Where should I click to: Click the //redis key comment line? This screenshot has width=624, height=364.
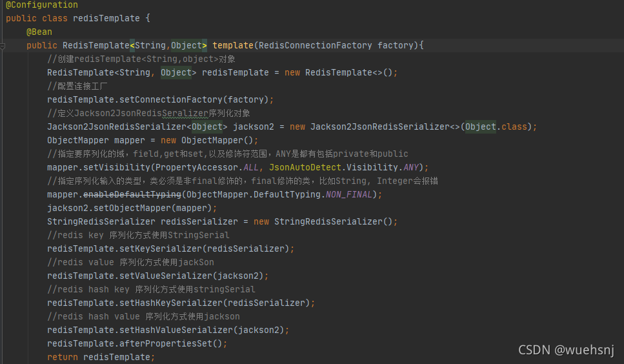pos(138,235)
